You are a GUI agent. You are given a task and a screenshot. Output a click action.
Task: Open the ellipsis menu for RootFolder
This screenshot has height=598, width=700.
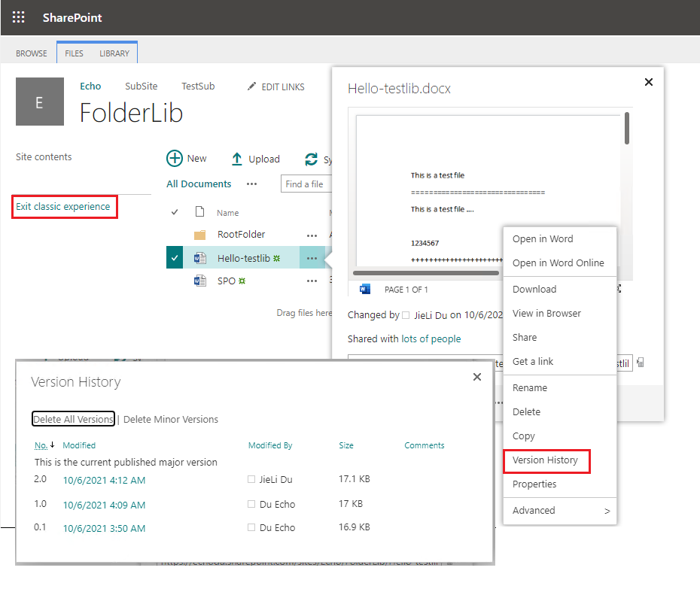pos(312,235)
